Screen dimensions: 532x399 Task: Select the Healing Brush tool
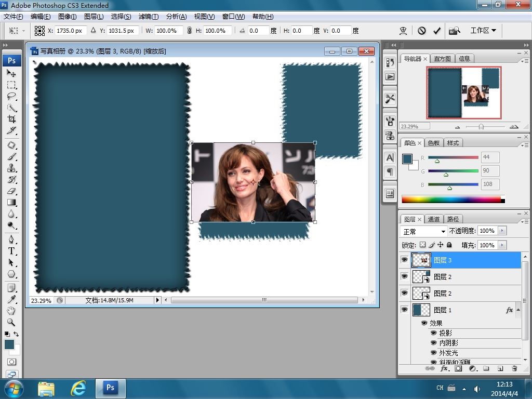[11, 145]
